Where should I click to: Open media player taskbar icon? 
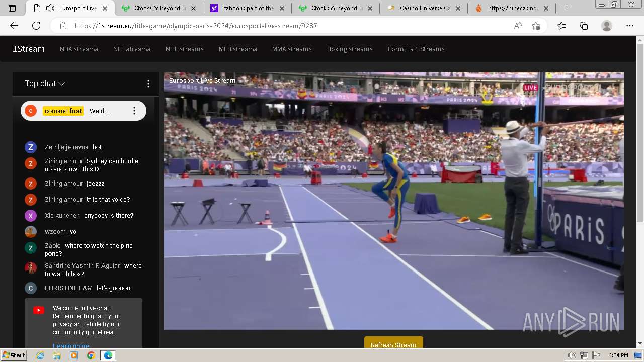[74, 355]
